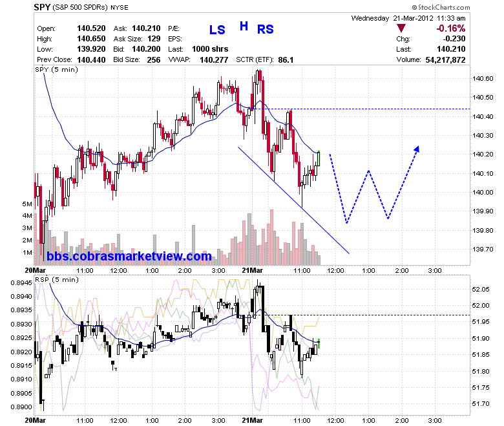The height and width of the screenshot is (426, 504).
Task: Click the Last 1000 shrs value
Action: tap(210, 49)
